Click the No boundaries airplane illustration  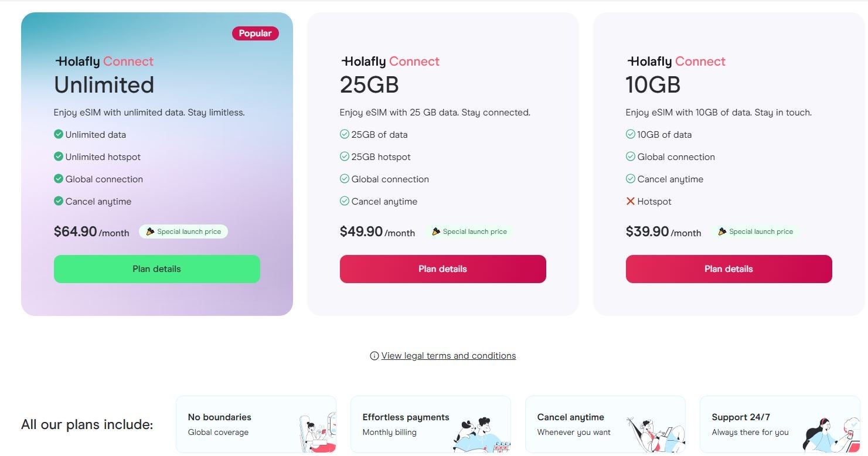coord(317,434)
